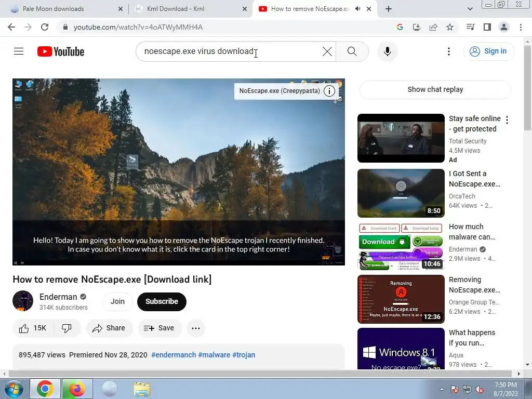Open Enderman channel avatar

(23, 301)
